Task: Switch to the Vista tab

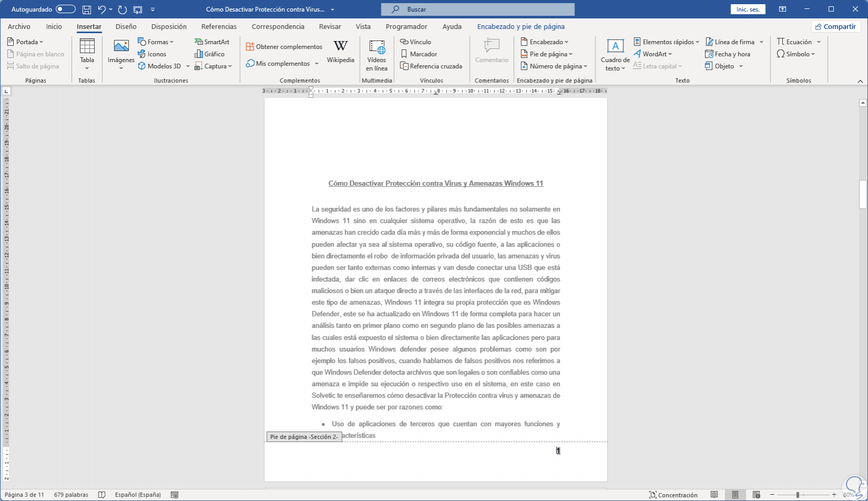Action: [x=363, y=27]
